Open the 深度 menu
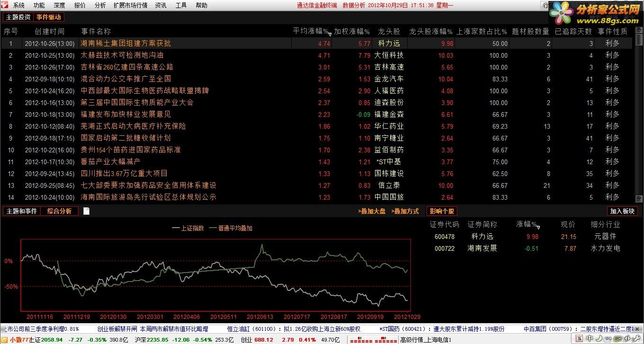 tap(60, 5)
